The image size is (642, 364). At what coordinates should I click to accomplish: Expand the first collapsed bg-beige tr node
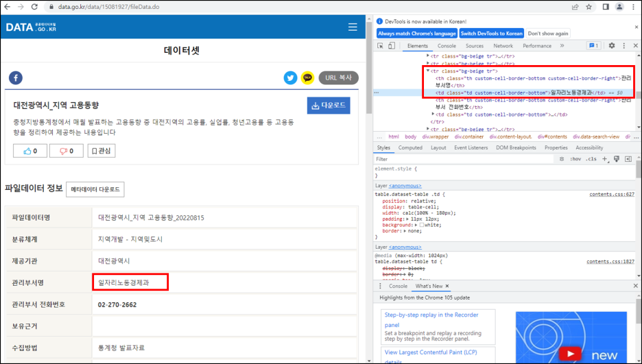[x=428, y=56]
